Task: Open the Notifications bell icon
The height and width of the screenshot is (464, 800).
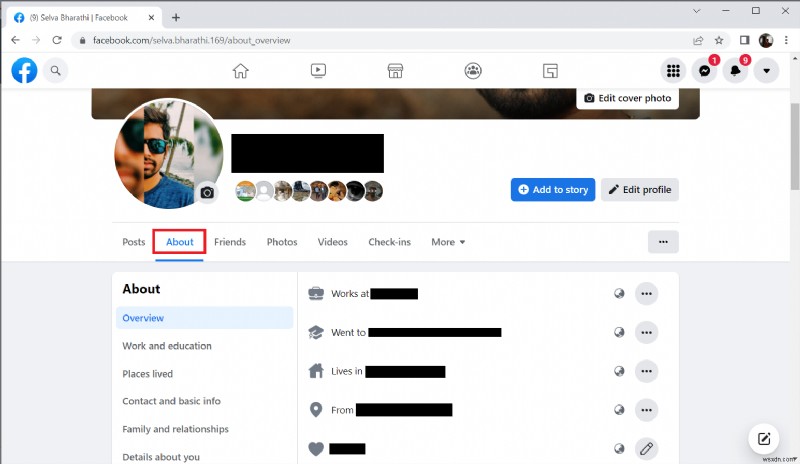Action: [735, 70]
